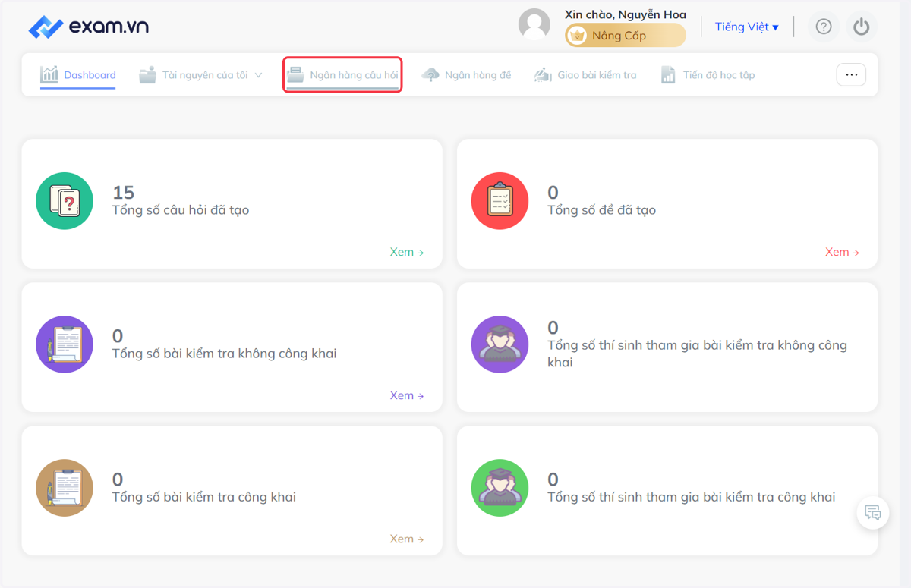Open the three-dots more menu
The height and width of the screenshot is (588, 911).
pos(851,74)
